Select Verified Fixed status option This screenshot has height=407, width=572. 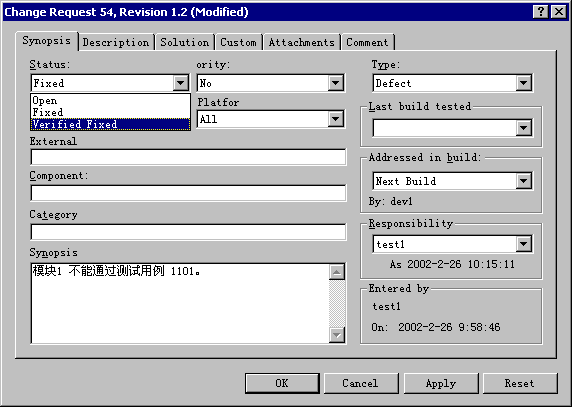pyautogui.click(x=110, y=124)
